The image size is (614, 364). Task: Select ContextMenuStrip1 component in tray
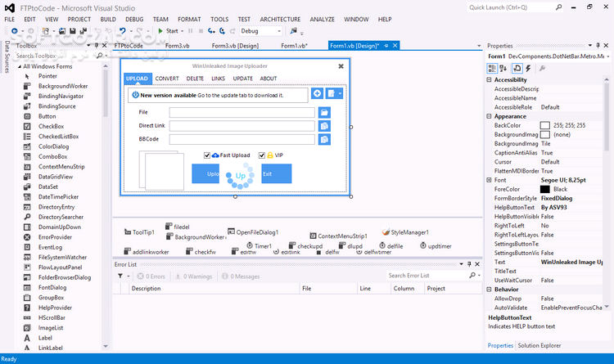tap(339, 236)
